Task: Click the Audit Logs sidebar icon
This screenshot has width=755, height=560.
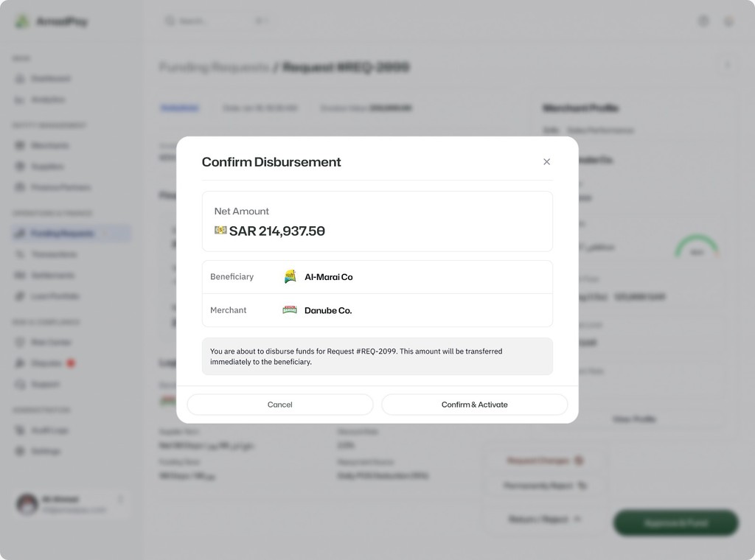Action: tap(18, 430)
